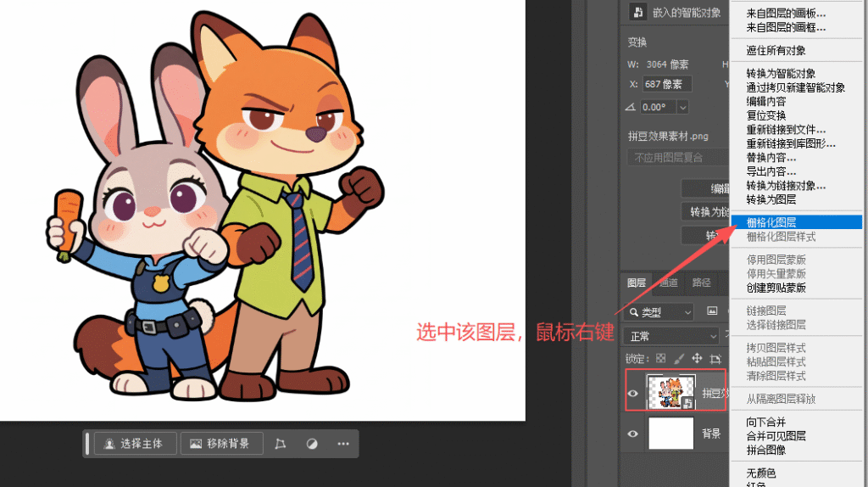Toggle lock transparent pixels
The height and width of the screenshot is (487, 868).
point(661,359)
